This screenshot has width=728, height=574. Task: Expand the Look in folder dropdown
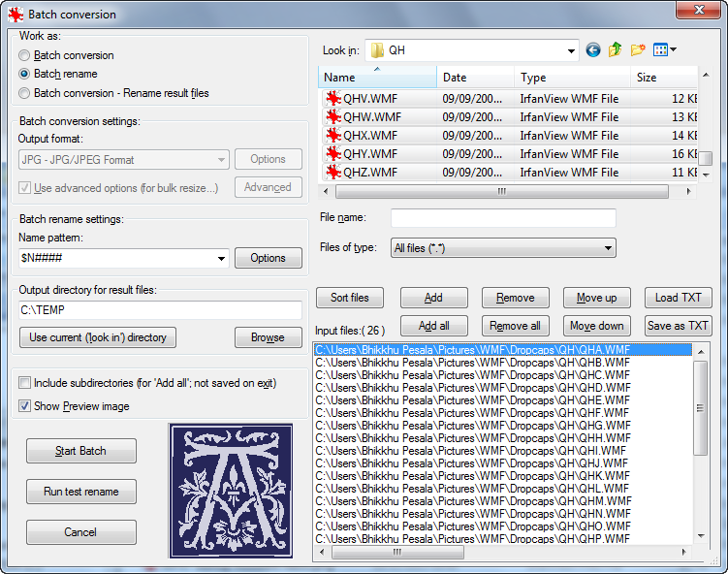pyautogui.click(x=573, y=50)
